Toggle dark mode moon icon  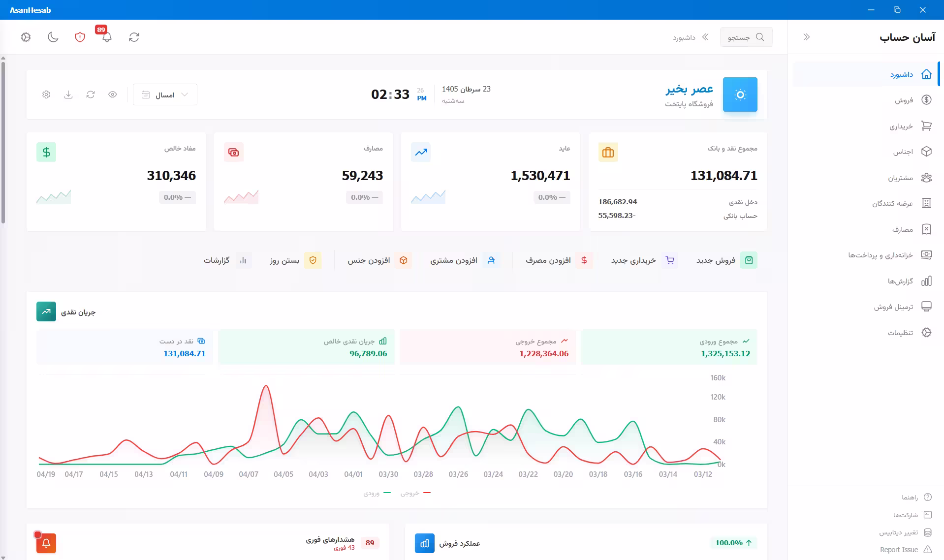pos(53,37)
